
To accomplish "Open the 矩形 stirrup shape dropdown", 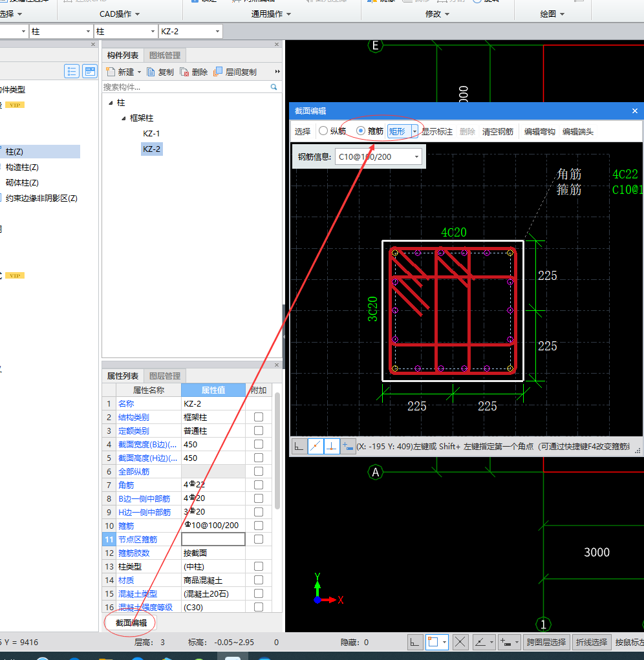I will pyautogui.click(x=414, y=131).
